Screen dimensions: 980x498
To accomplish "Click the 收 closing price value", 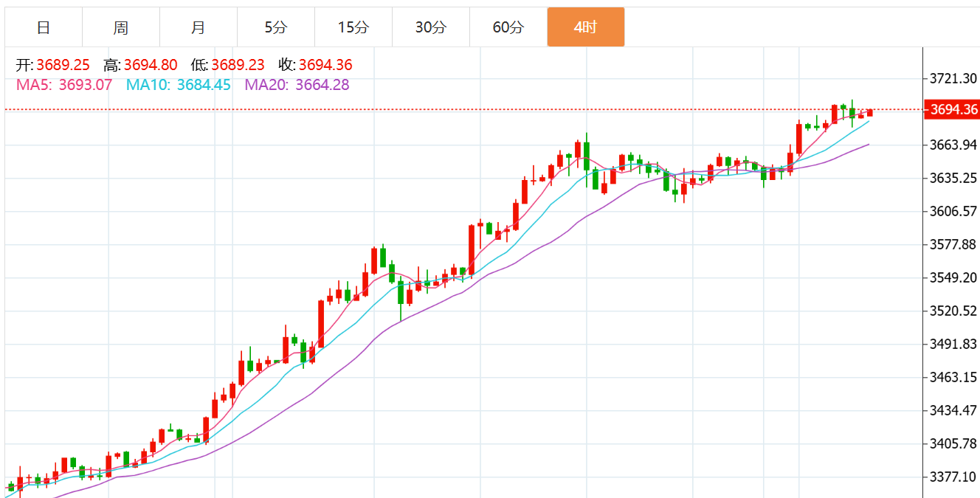I will 325,65.
